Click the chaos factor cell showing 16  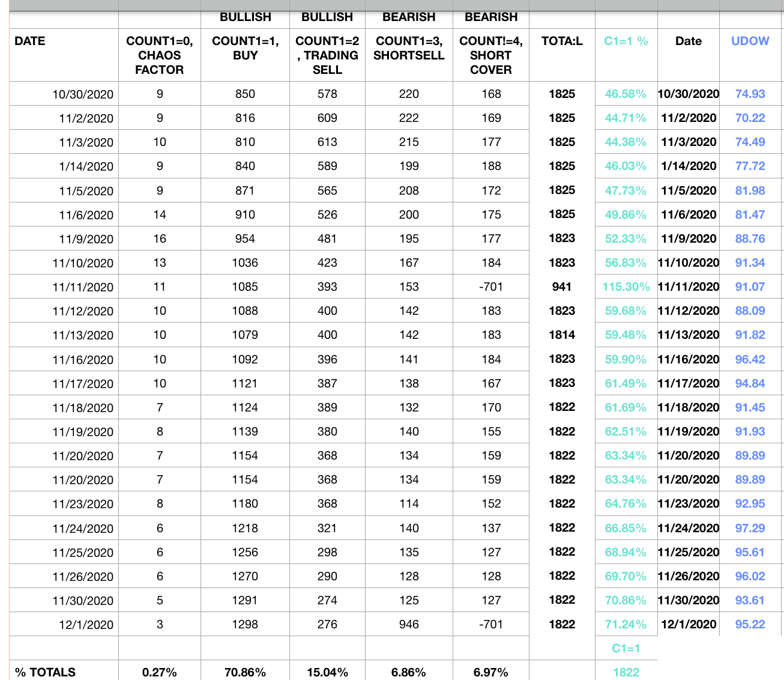[x=160, y=238]
